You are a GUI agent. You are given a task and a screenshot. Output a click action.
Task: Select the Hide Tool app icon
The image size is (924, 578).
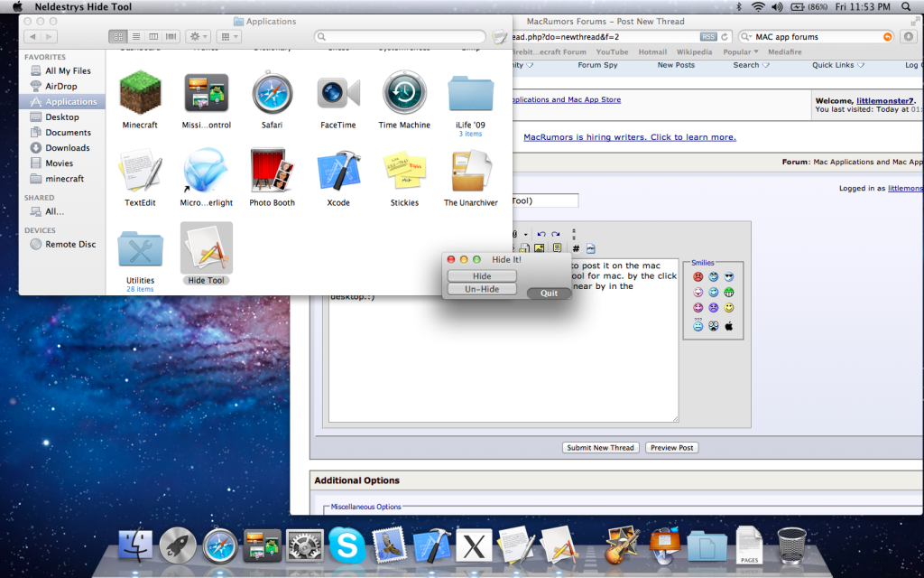click(x=207, y=248)
